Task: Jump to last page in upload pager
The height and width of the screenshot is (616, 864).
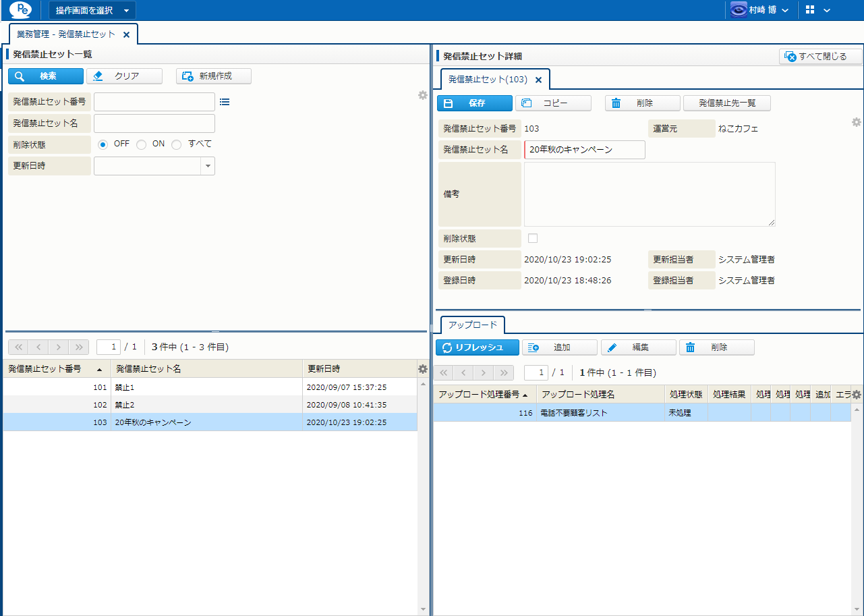Action: pyautogui.click(x=504, y=372)
